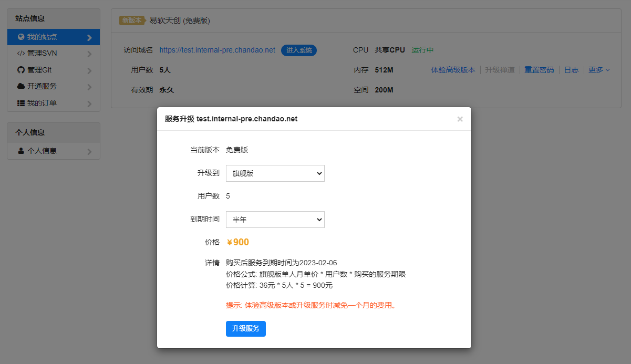Click the 体验高级版本 link

coord(453,70)
